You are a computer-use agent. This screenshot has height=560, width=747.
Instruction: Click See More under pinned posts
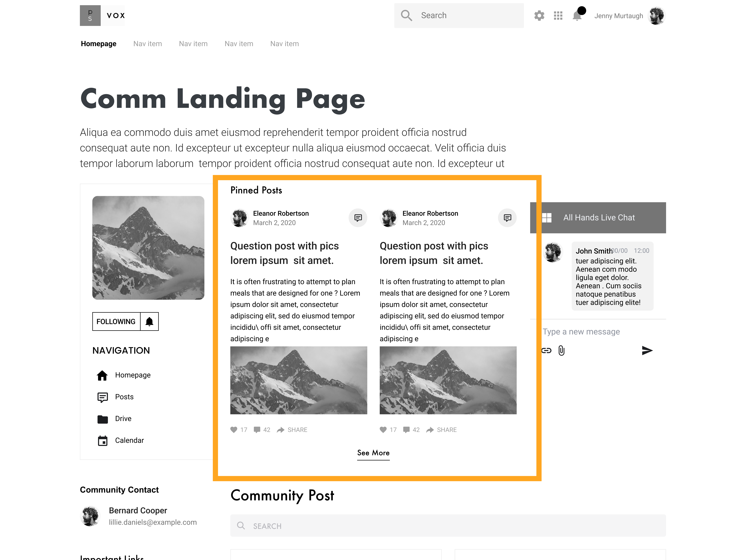point(373,453)
